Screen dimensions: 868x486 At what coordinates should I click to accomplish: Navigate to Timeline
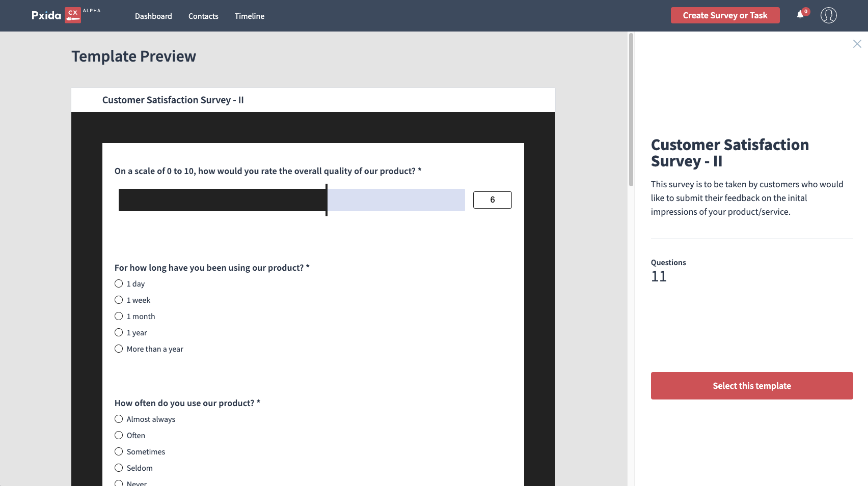[x=249, y=16]
